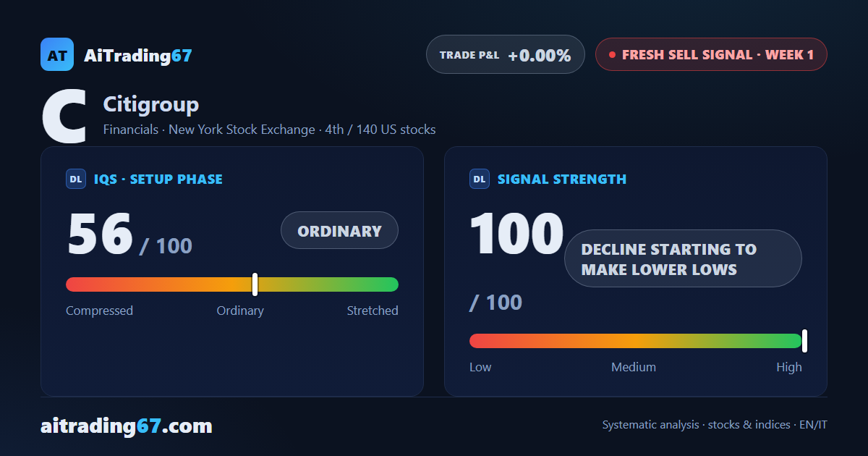Click the red dot in sell signal badge

(612, 54)
